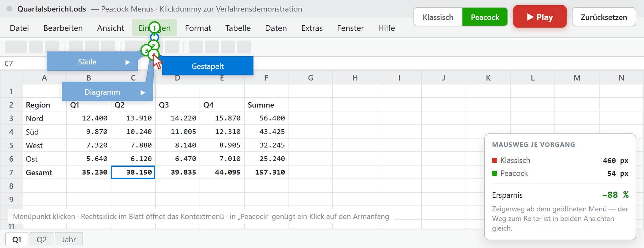Select the Nord row label cell
Image resolution: width=644 pixels, height=248 pixels.
pyautogui.click(x=44, y=118)
